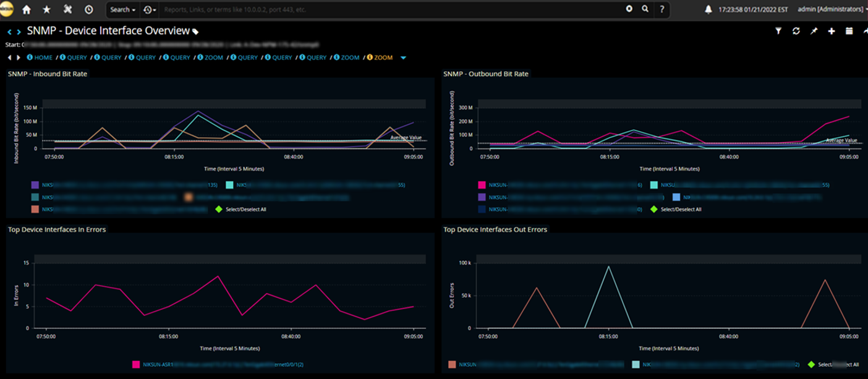Image resolution: width=868 pixels, height=379 pixels.
Task: Toggle the navy series in Outbound Bit Rate legend
Action: [560, 210]
